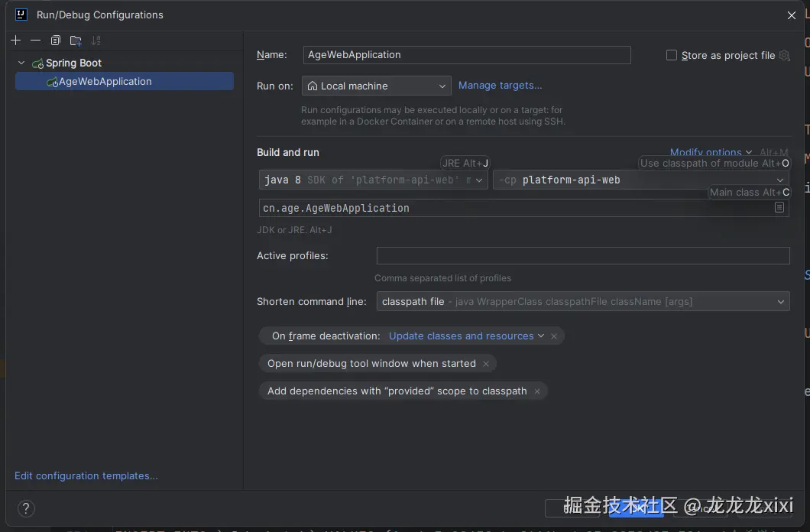Viewport: 810px width, 532px height.
Task: Open the Modify options menu
Action: [711, 152]
